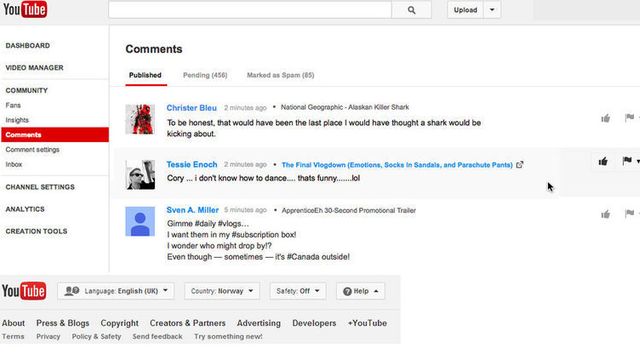Focus the YouTube search field

point(250,10)
